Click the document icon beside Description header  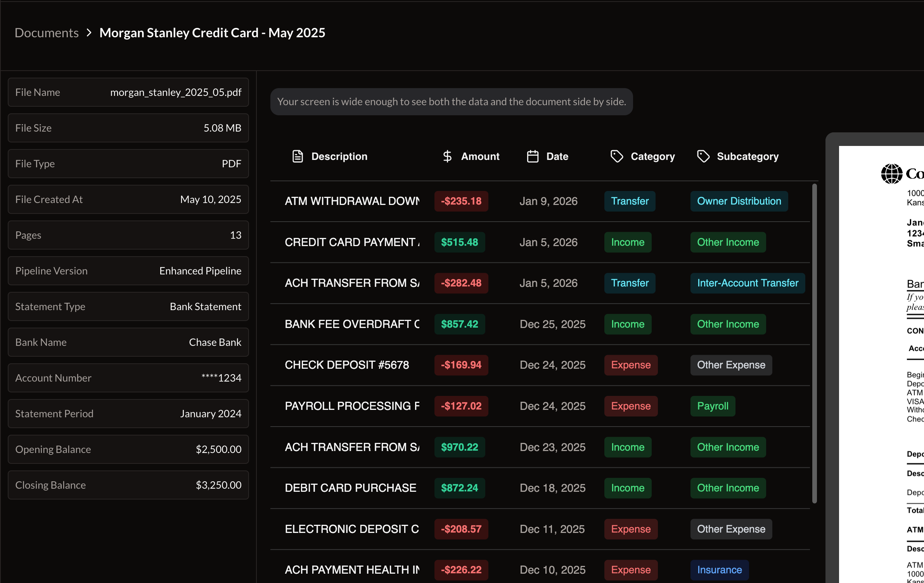pyautogui.click(x=297, y=156)
